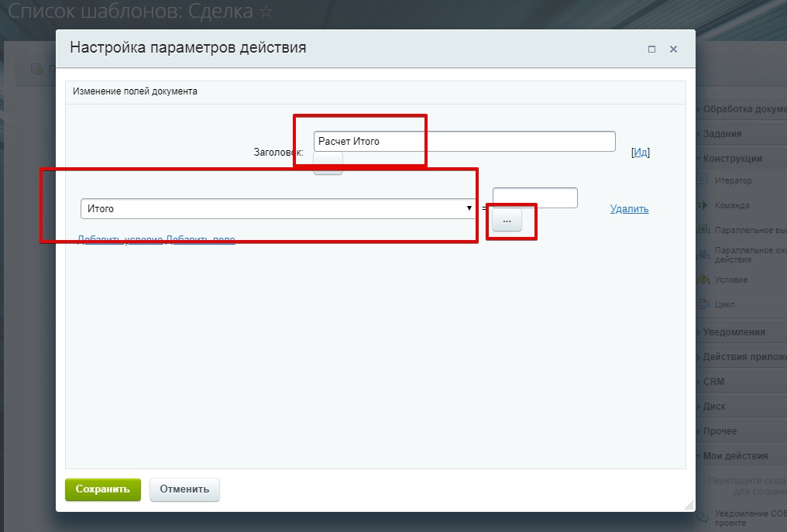Click the Отменить button
This screenshot has width=787, height=532.
(x=184, y=489)
